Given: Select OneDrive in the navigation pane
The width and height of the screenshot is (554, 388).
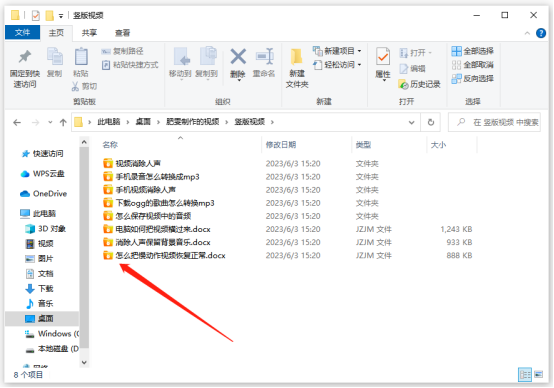Looking at the screenshot, I should point(44,194).
